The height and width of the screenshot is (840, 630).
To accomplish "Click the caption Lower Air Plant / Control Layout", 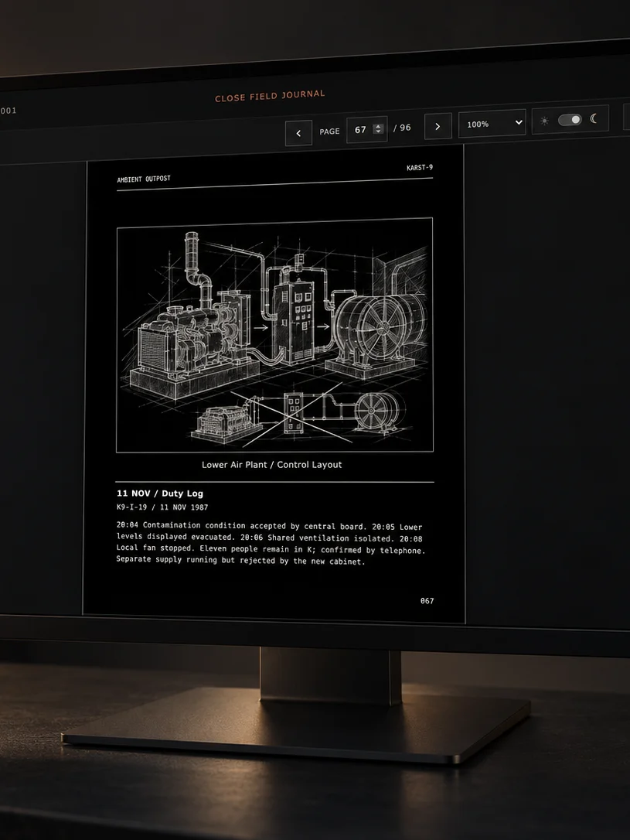I will pos(271,464).
